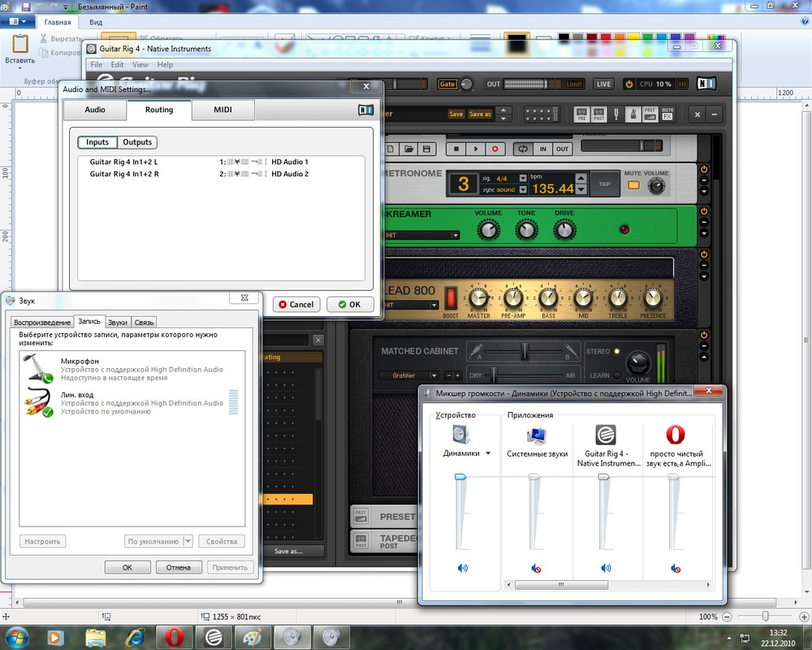Switch to the MIDI tab
The image size is (812, 650).
[x=222, y=110]
